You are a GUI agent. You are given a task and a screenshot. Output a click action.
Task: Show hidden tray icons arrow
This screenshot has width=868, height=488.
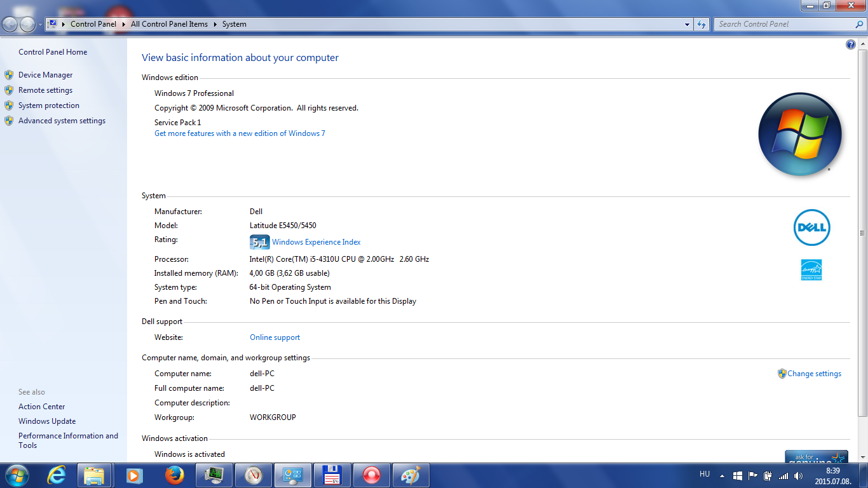pyautogui.click(x=722, y=475)
